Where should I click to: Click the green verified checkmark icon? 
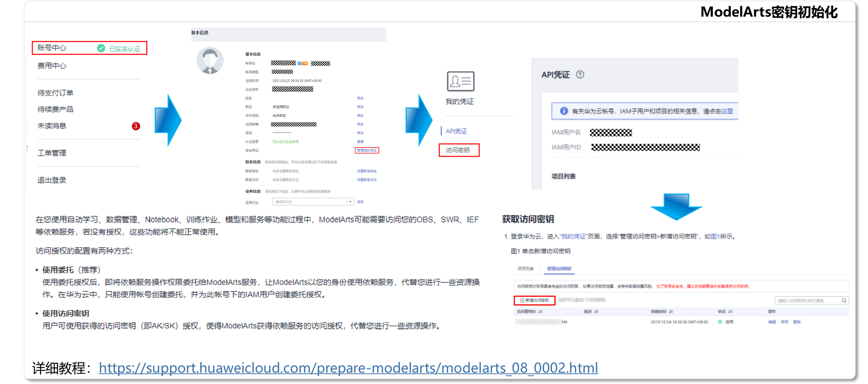(101, 48)
